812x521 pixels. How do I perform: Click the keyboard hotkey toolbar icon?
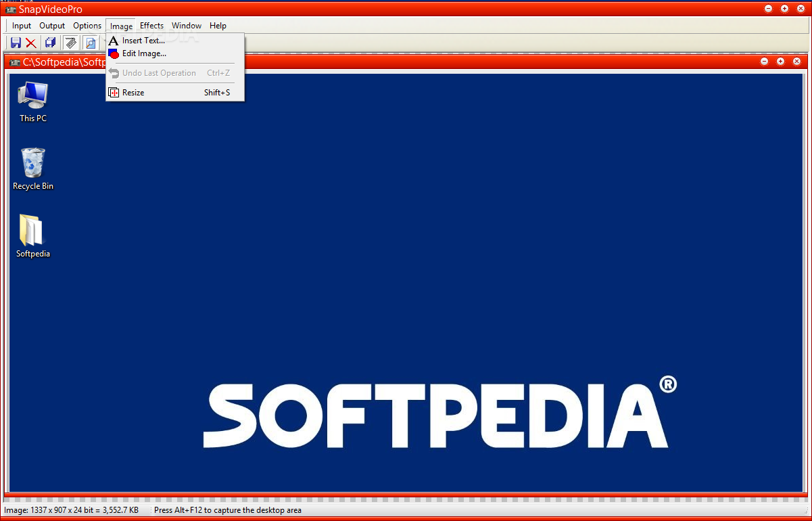[x=70, y=43]
